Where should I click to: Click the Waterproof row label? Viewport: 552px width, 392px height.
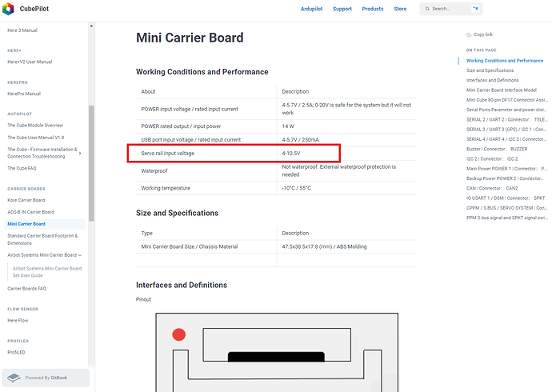pos(154,171)
